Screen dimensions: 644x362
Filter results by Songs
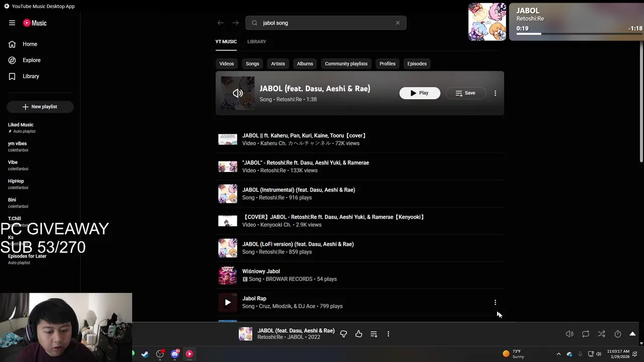[253, 64]
